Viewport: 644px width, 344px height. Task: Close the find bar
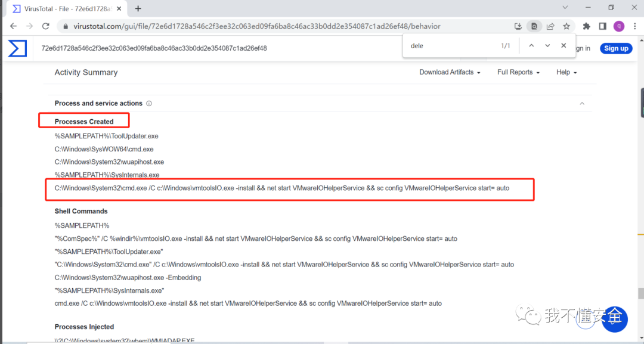click(563, 45)
